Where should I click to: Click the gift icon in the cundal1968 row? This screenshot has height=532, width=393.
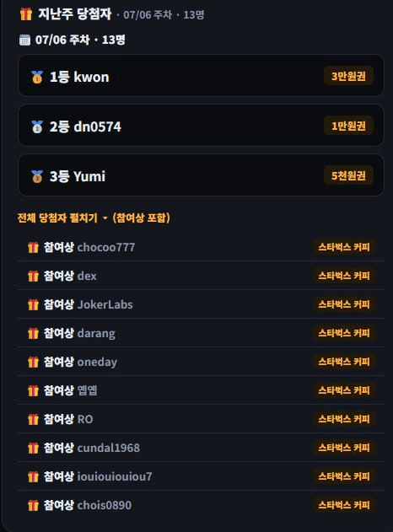pyautogui.click(x=33, y=449)
